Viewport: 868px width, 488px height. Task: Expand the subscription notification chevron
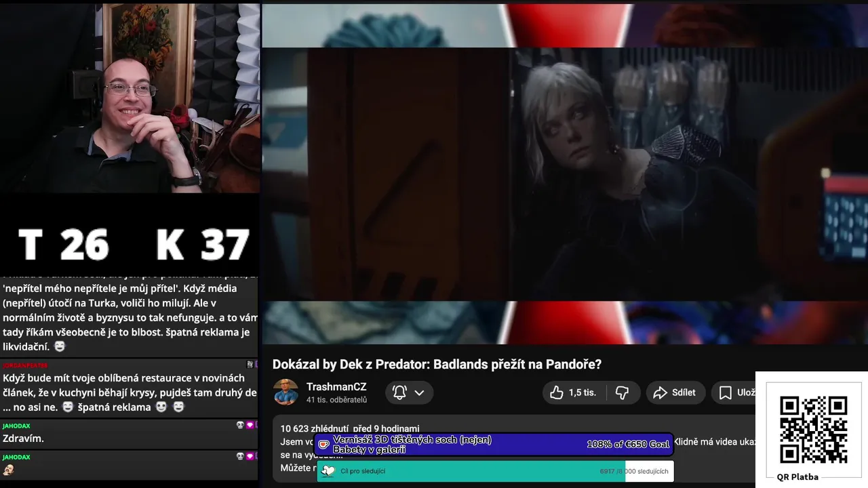(x=419, y=392)
